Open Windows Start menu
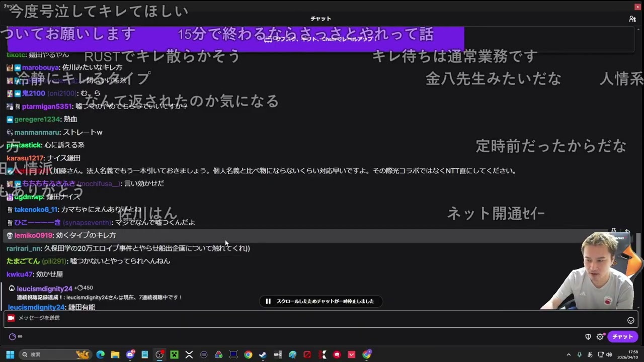The width and height of the screenshot is (644, 362). click(10, 354)
